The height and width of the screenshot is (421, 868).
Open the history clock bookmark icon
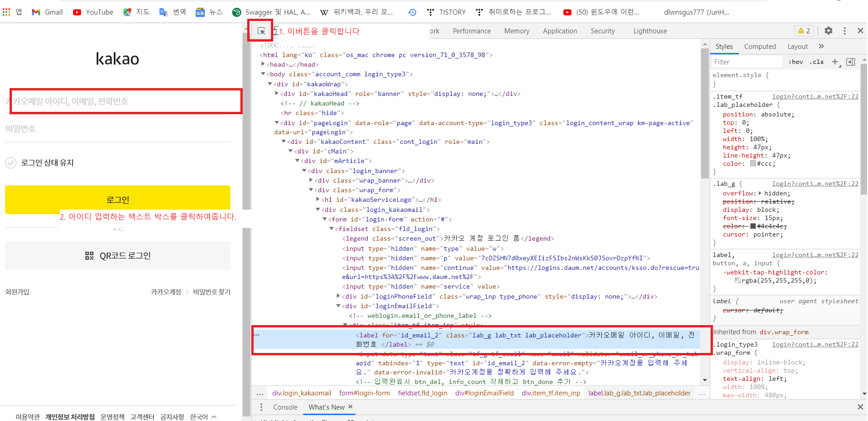(x=412, y=12)
